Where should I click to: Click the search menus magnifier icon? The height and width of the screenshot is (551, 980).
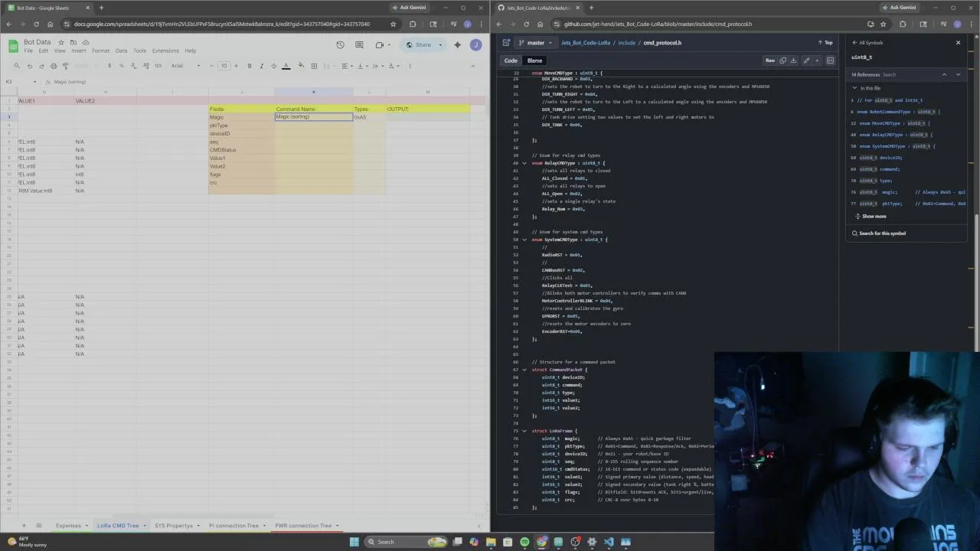pos(17,66)
